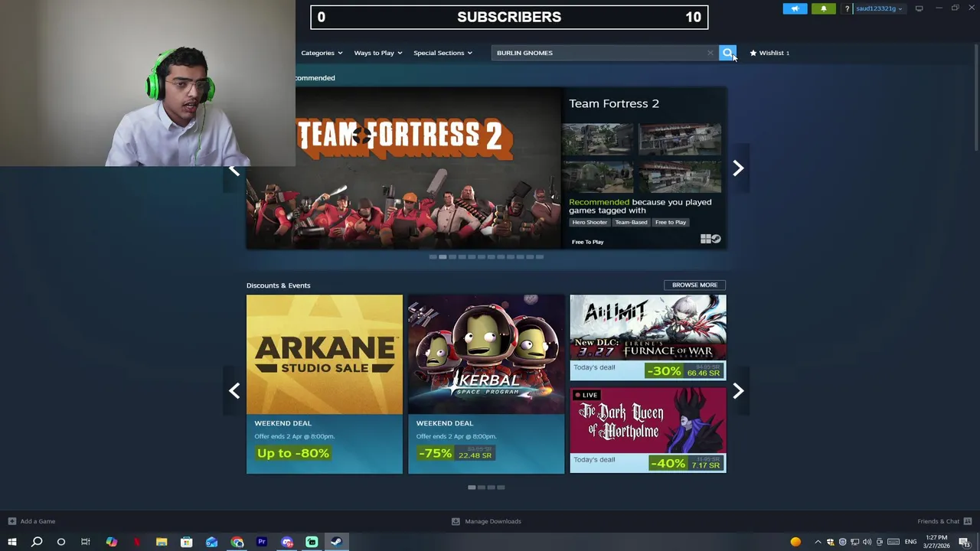Click first dot of Discounts carousel pager
Image resolution: width=980 pixels, height=551 pixels.
[x=472, y=487]
